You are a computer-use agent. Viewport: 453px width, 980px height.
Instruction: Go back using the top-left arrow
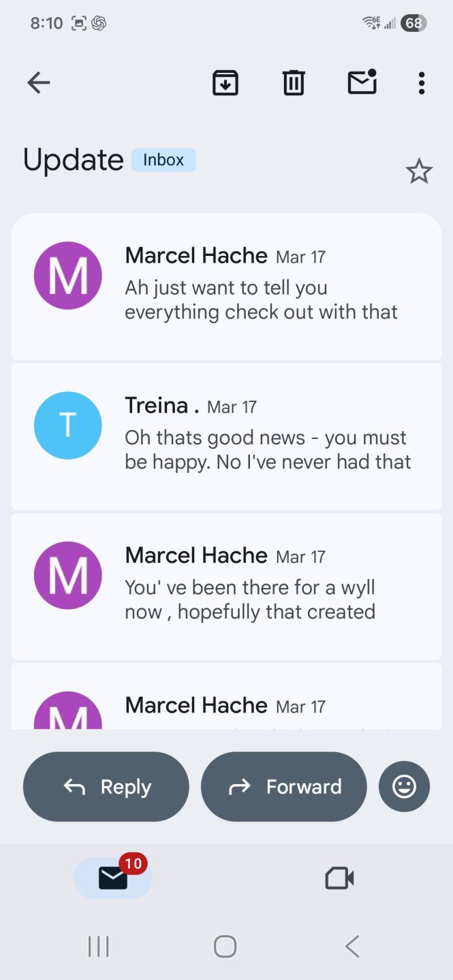click(39, 83)
